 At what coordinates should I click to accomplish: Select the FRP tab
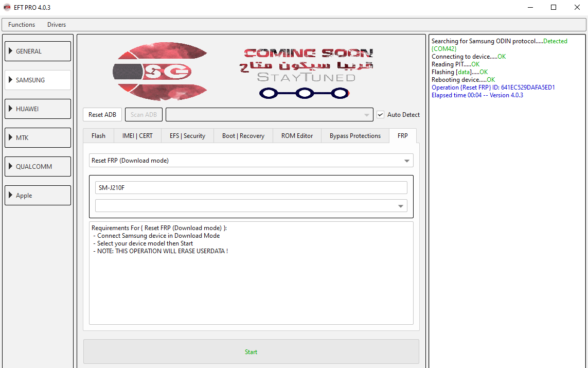pos(403,136)
